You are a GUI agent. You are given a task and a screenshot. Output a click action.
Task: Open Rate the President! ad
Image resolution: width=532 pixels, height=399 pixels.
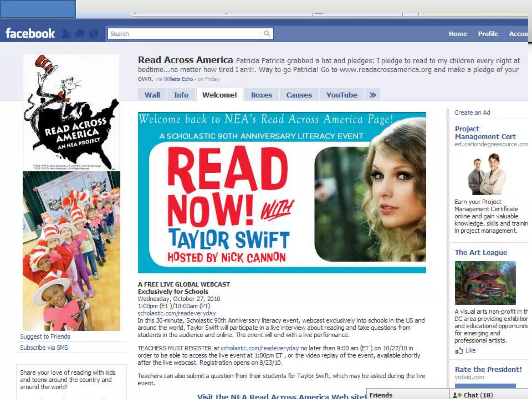[488, 369]
